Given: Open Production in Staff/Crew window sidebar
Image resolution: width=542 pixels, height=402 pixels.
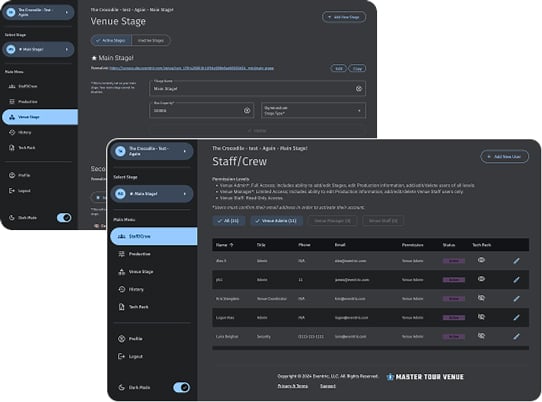Looking at the screenshot, I should pyautogui.click(x=154, y=254).
